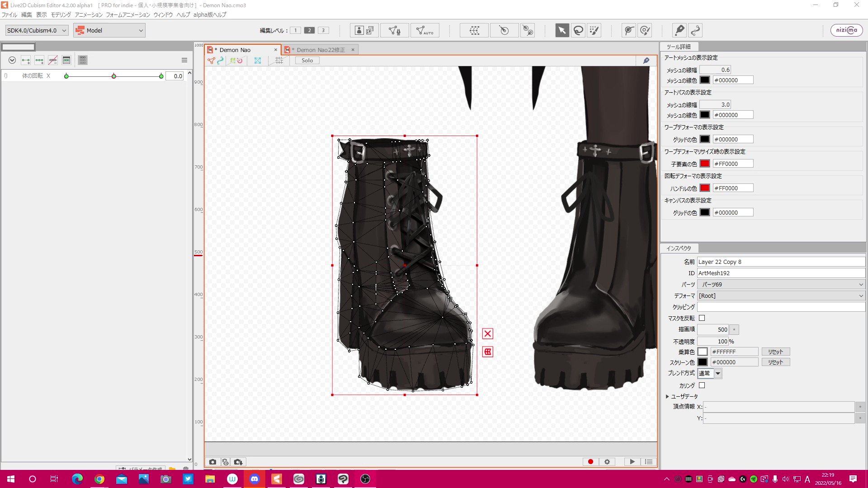Select the brush selection tool

click(x=594, y=30)
